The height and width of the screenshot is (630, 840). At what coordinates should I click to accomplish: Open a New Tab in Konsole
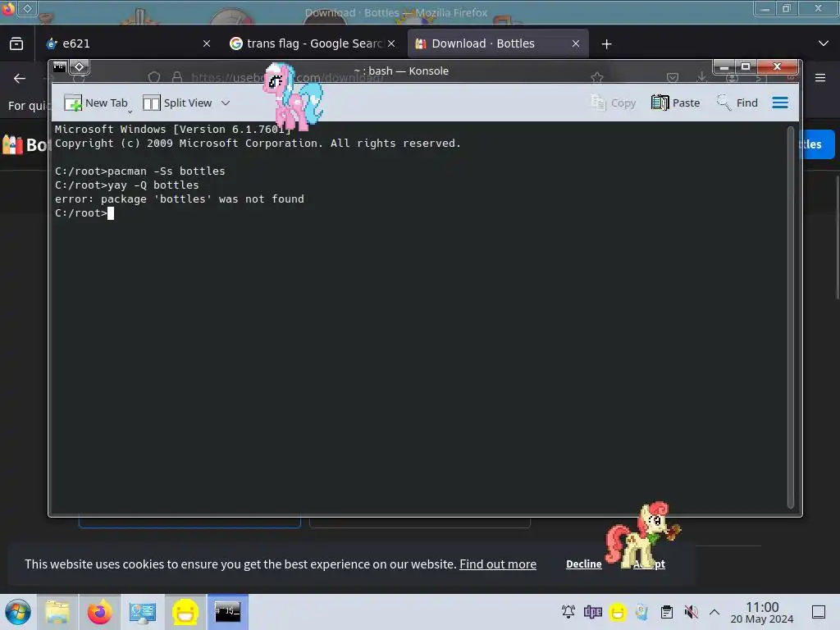pos(96,103)
